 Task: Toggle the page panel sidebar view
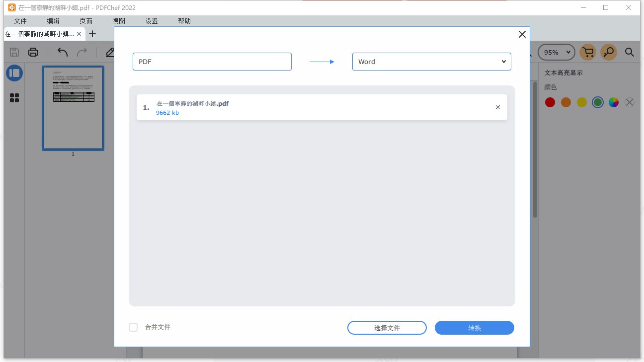(x=14, y=73)
